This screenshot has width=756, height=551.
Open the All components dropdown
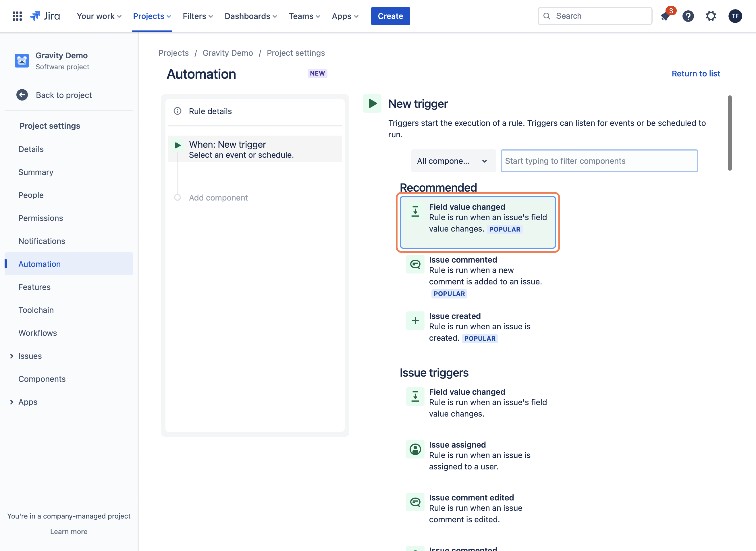[x=453, y=161]
